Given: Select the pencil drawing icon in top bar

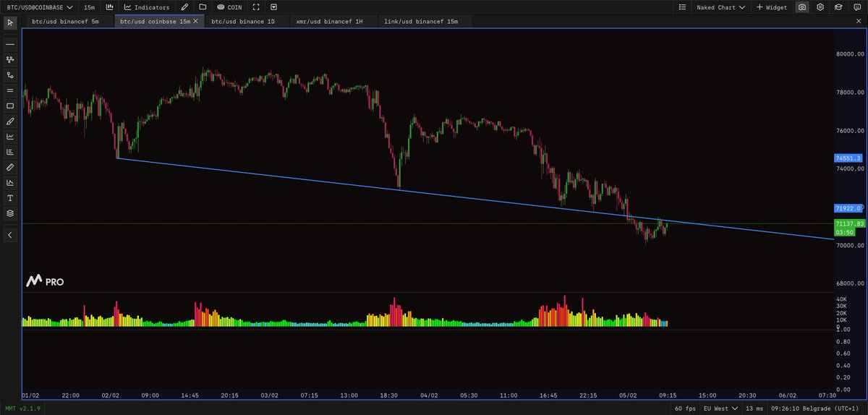Looking at the screenshot, I should pyautogui.click(x=184, y=7).
